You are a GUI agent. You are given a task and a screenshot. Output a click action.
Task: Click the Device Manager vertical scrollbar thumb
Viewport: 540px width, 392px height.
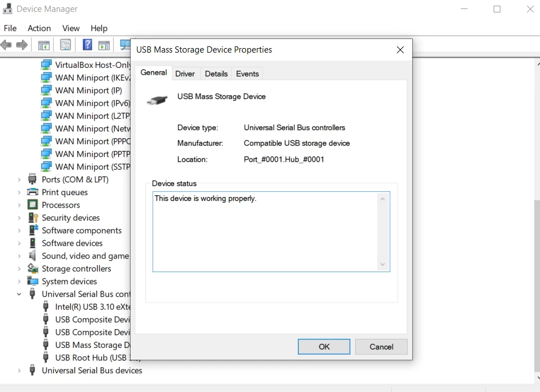[537, 286]
